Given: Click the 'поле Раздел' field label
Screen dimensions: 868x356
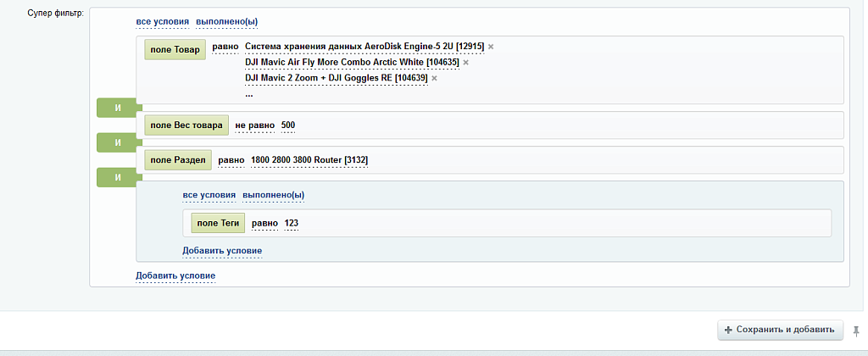Looking at the screenshot, I should [x=177, y=160].
